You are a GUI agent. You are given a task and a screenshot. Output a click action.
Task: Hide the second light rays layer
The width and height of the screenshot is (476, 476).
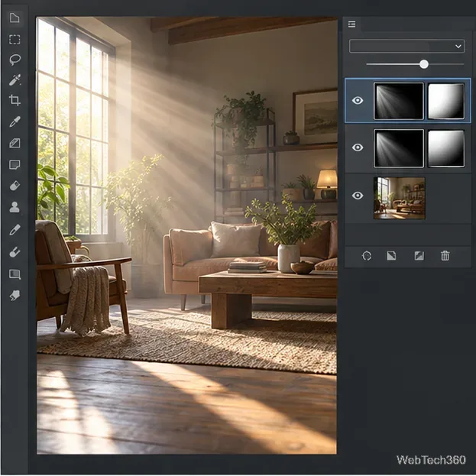point(358,147)
